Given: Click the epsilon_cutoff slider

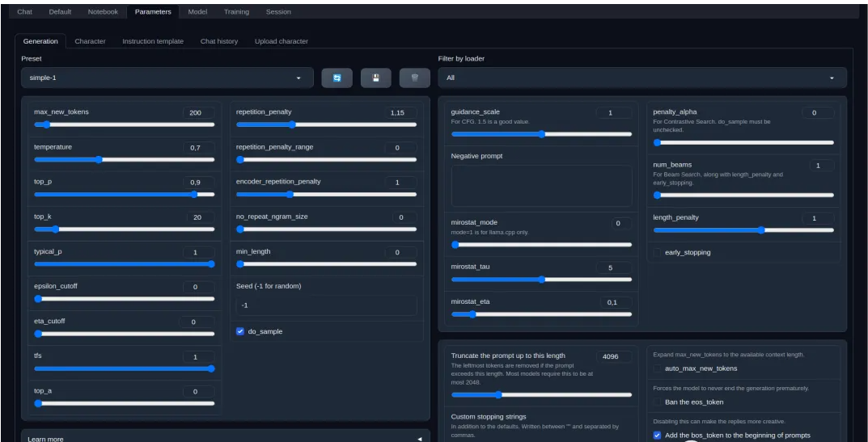Looking at the screenshot, I should 125,299.
